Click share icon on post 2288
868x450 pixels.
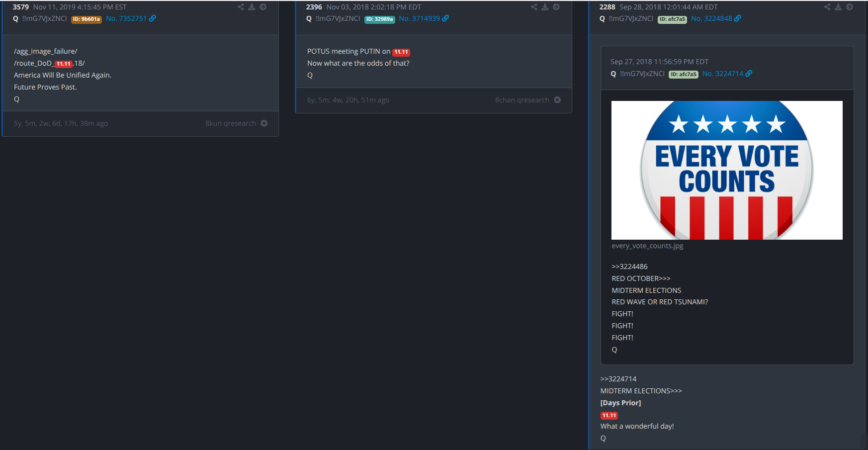pos(827,7)
